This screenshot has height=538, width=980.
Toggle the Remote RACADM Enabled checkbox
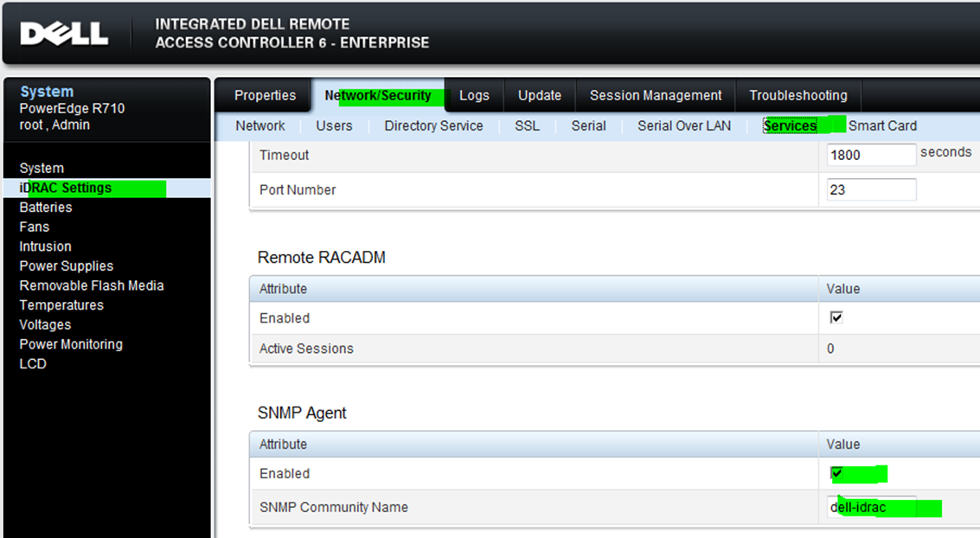pos(836,318)
